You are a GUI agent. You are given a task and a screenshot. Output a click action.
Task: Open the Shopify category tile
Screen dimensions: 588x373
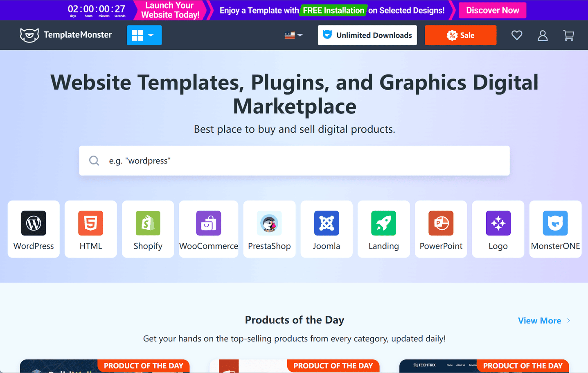click(148, 229)
